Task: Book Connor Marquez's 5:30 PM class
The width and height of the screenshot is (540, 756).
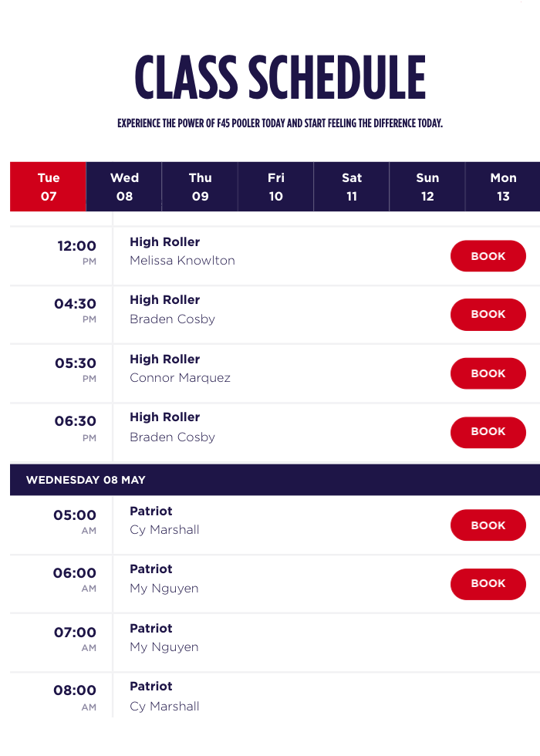Action: point(488,373)
